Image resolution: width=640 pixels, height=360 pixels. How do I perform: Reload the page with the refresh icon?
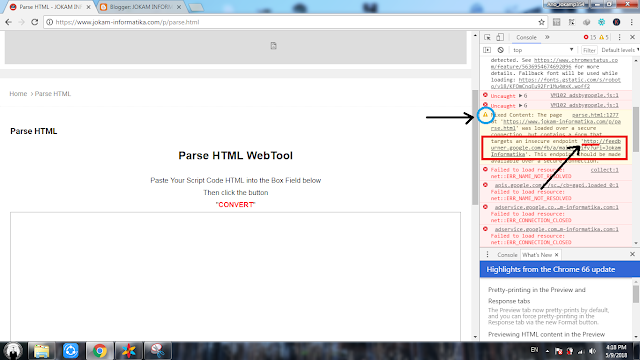[35, 22]
